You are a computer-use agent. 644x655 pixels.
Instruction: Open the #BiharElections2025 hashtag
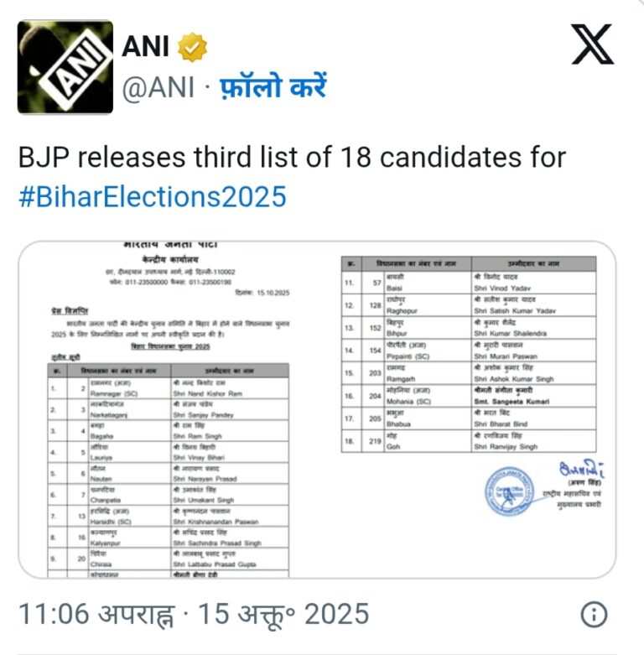point(152,196)
